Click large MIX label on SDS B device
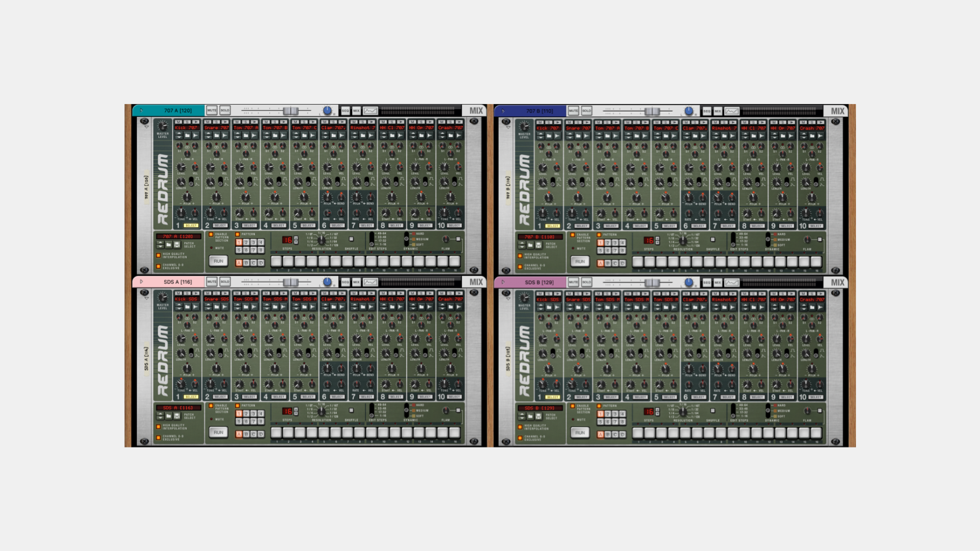This screenshot has height=551, width=980. pos(838,282)
